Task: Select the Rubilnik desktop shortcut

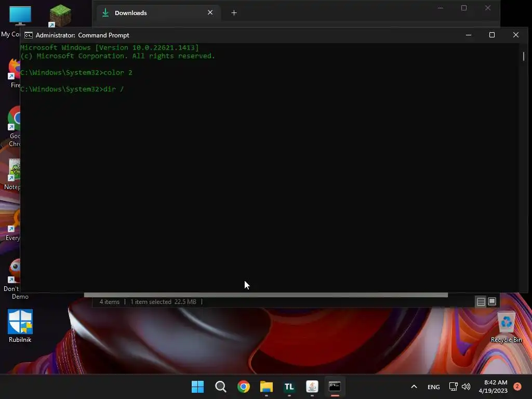Action: (x=20, y=326)
